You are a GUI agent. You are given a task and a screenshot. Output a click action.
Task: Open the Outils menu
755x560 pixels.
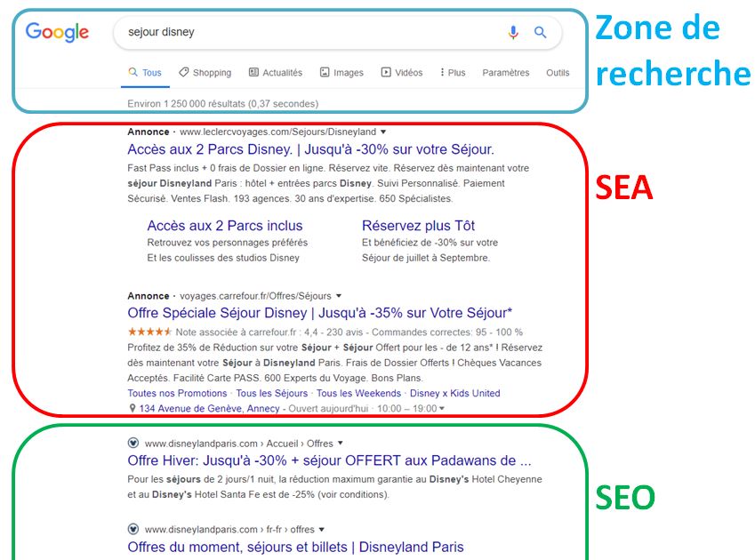click(558, 73)
